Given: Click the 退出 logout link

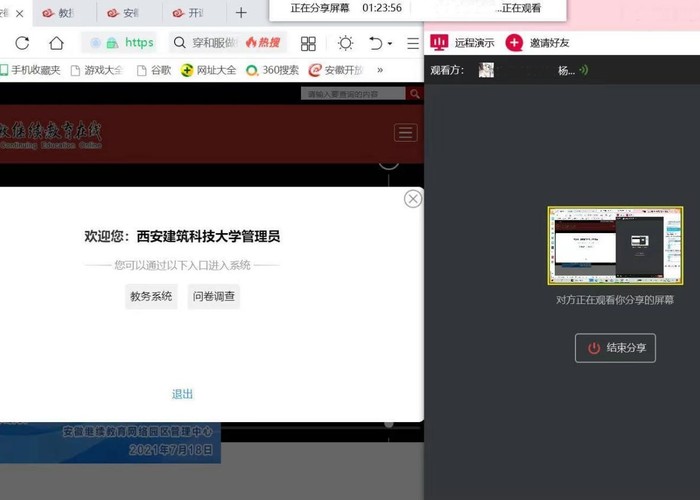Looking at the screenshot, I should pyautogui.click(x=182, y=394).
